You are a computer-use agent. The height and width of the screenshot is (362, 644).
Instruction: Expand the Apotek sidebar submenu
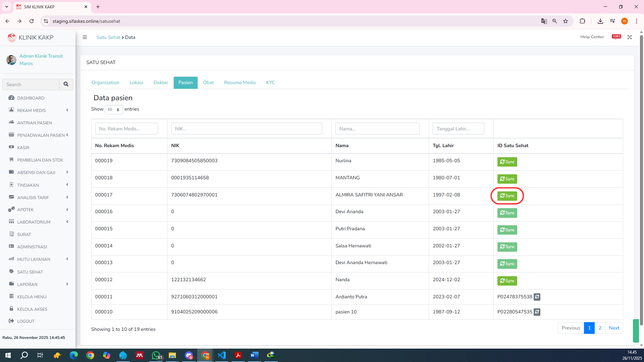tap(25, 209)
